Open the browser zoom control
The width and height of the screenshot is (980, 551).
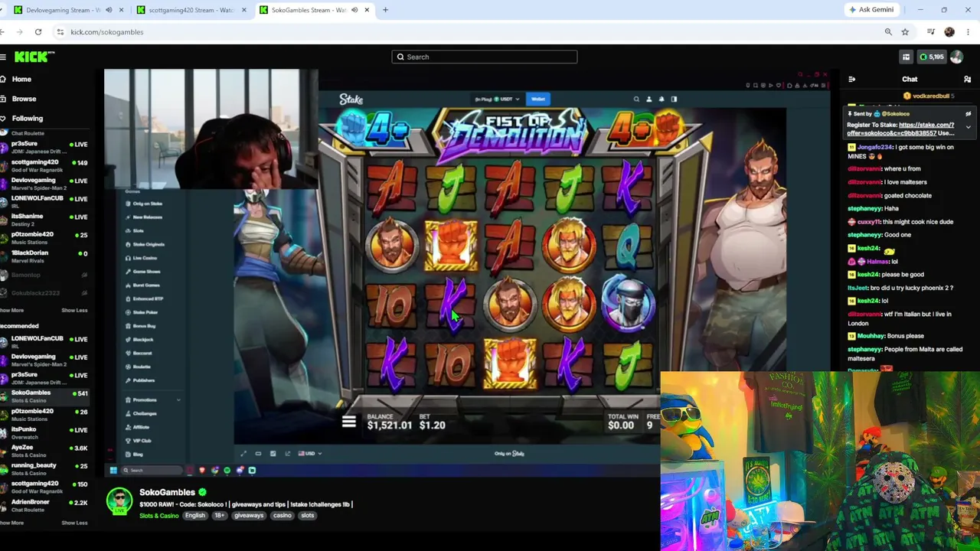coord(888,32)
